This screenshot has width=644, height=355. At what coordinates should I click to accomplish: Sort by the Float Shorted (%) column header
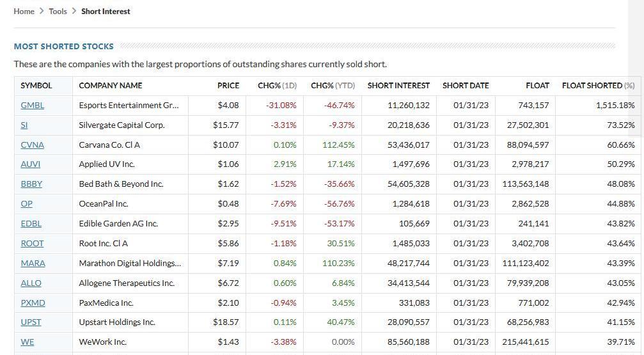click(x=598, y=86)
